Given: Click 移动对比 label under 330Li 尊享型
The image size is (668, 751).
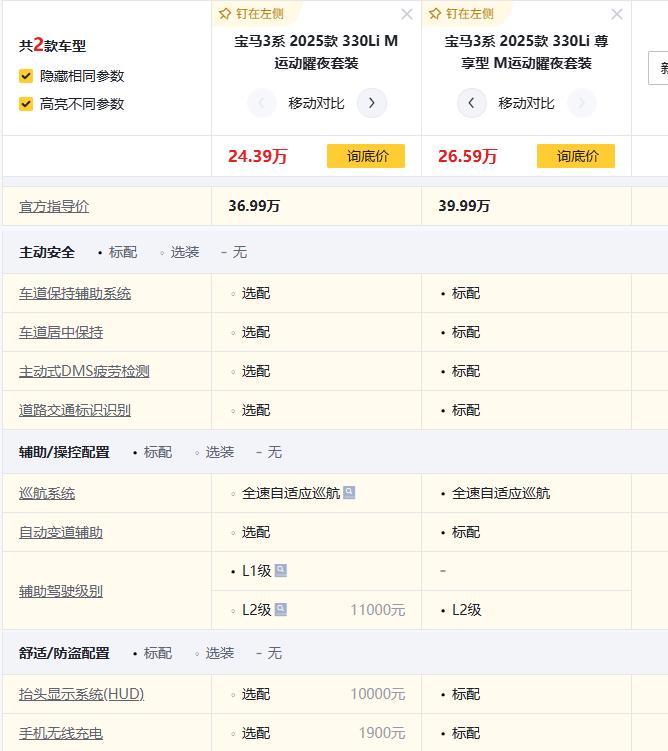Looking at the screenshot, I should (x=526, y=103).
